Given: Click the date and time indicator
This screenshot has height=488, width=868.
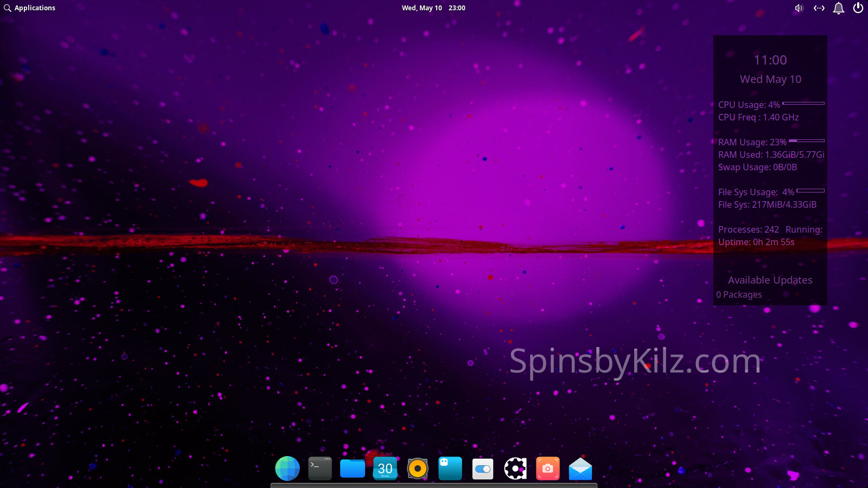Looking at the screenshot, I should 433,8.
